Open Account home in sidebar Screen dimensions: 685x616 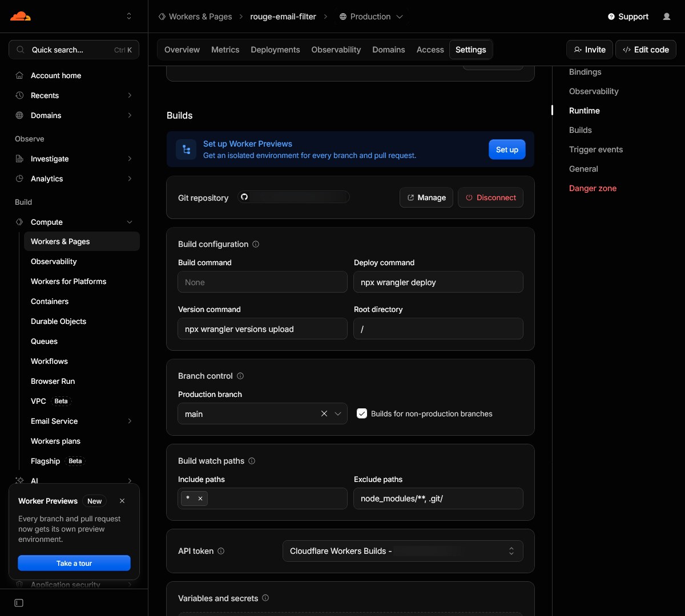click(56, 75)
